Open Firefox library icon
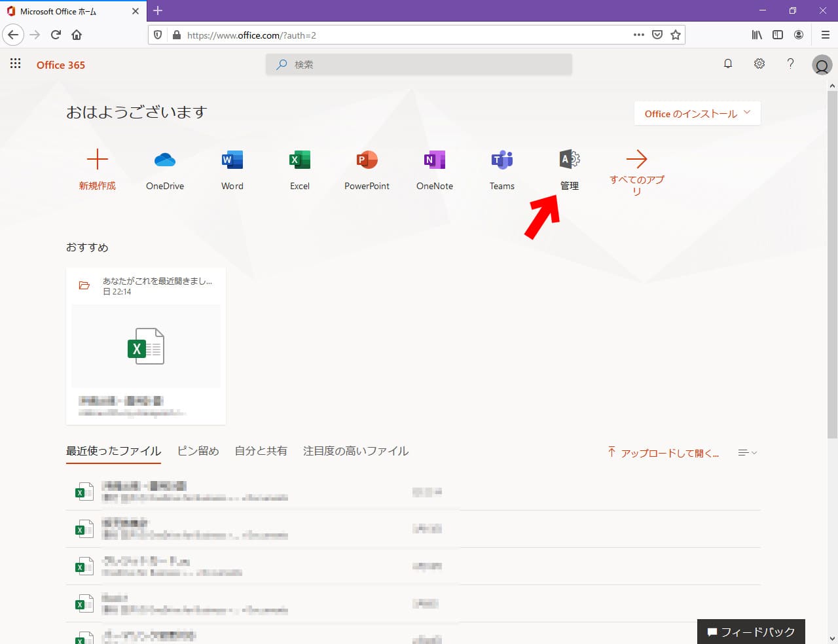Viewport: 838px width, 644px height. tap(757, 35)
